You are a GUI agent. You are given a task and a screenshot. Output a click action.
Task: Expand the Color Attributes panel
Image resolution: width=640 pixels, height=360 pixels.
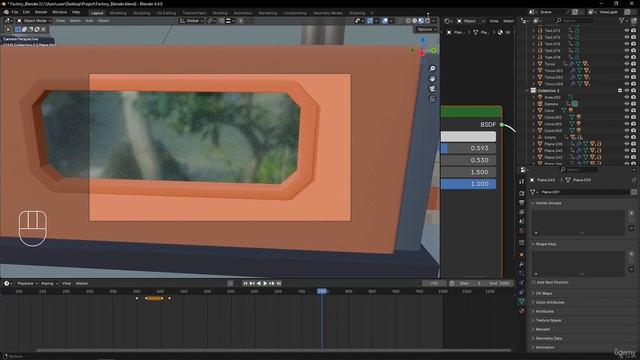549,302
